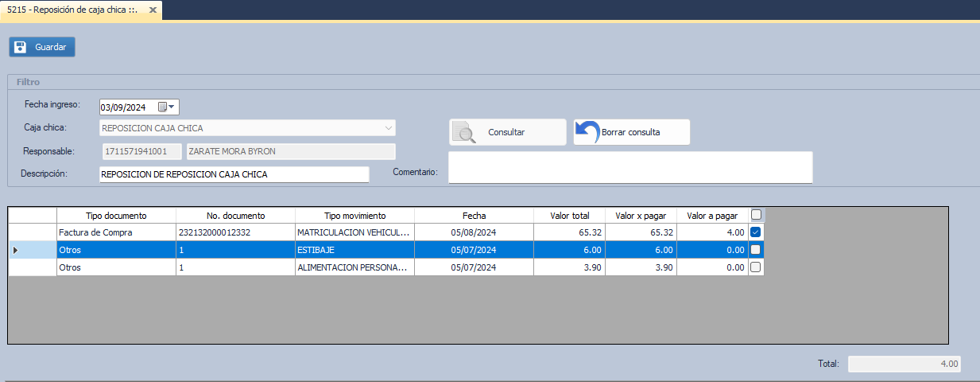
Task: Click the row indicator arrow beside ESTIBAJE
Action: tap(17, 250)
